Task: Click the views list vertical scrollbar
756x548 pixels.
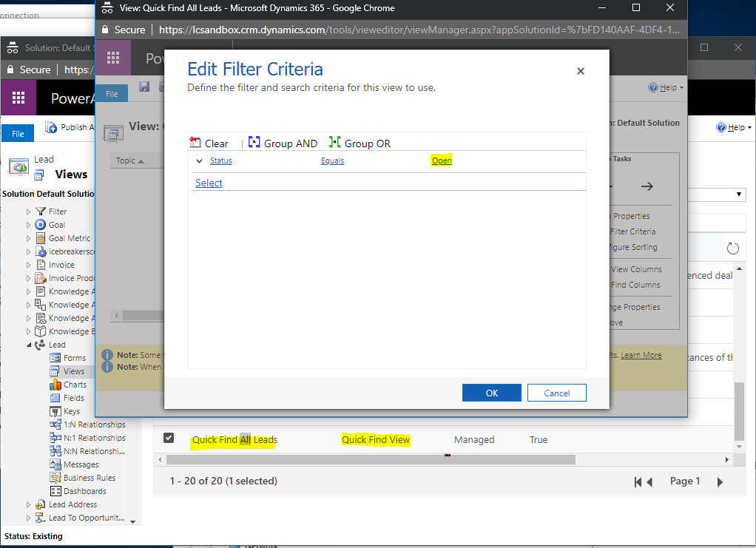Action: tap(739, 411)
